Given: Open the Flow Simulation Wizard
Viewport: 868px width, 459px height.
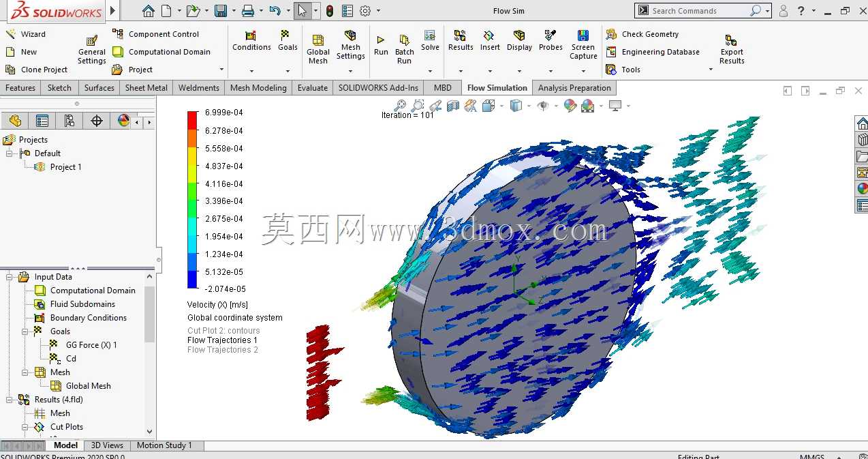Looking at the screenshot, I should pyautogui.click(x=25, y=34).
